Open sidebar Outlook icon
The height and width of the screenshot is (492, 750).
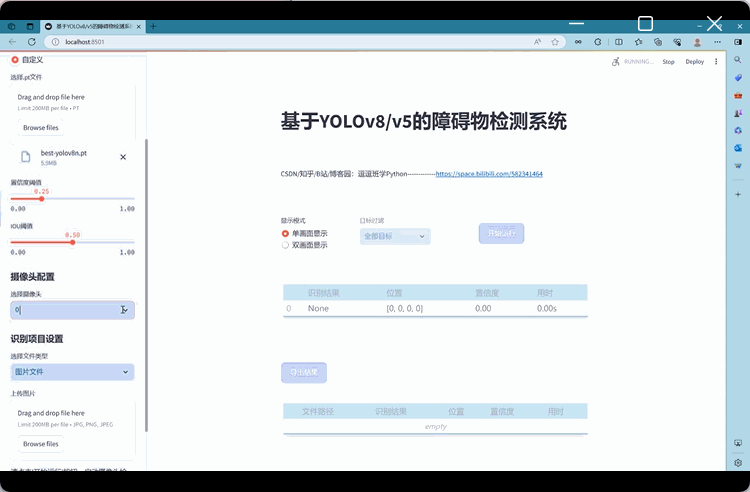pyautogui.click(x=738, y=148)
